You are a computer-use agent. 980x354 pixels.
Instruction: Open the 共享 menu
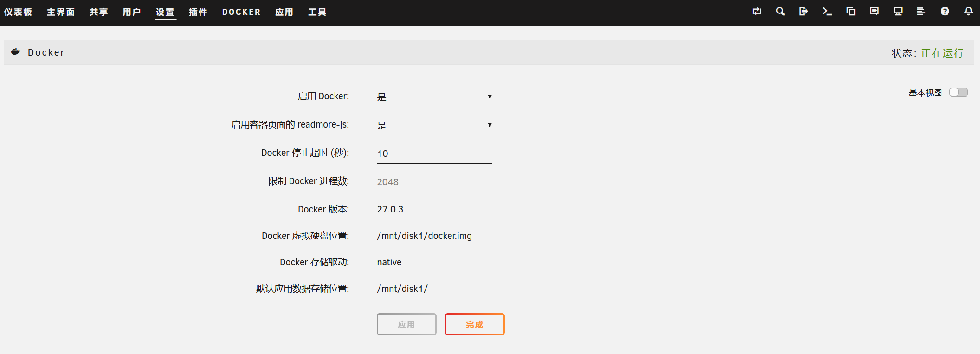[99, 13]
